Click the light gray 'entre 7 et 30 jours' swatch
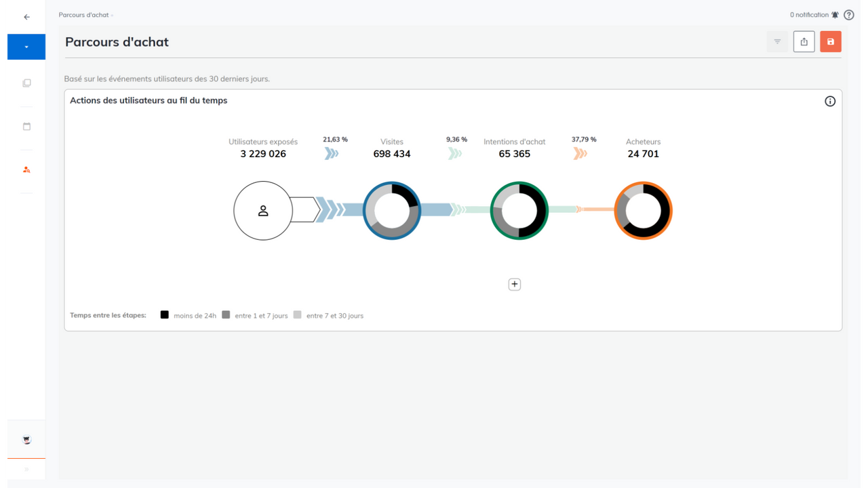The width and height of the screenshot is (868, 488). click(x=297, y=314)
